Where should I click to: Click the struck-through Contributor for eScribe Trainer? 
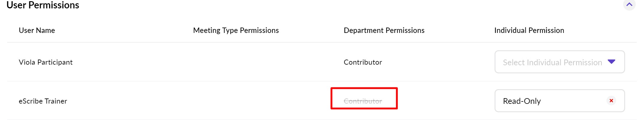coord(363,101)
